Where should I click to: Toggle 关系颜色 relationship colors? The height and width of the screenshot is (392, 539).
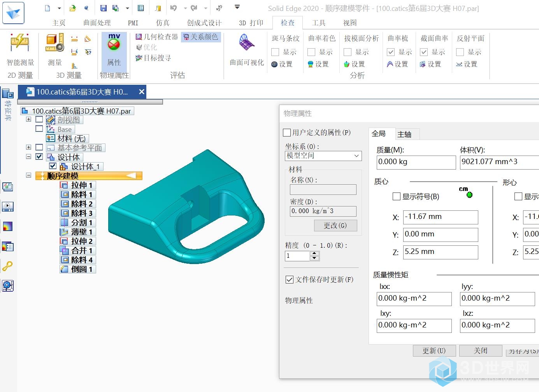(201, 37)
